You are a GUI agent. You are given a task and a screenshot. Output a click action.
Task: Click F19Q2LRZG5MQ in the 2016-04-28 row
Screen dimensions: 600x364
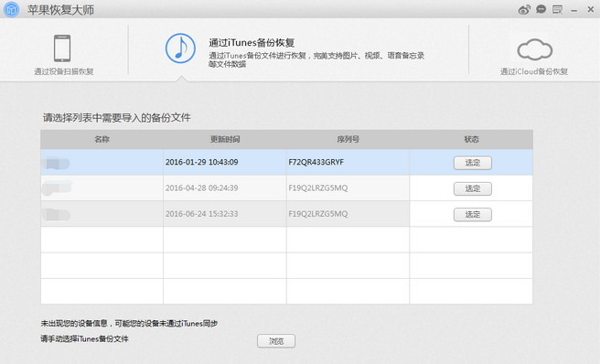(x=318, y=187)
